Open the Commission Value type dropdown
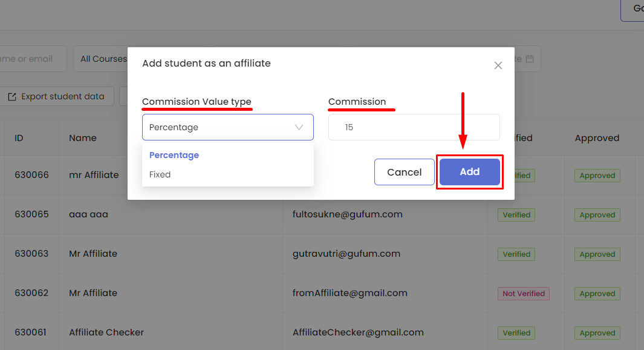This screenshot has width=644, height=350. pyautogui.click(x=227, y=127)
